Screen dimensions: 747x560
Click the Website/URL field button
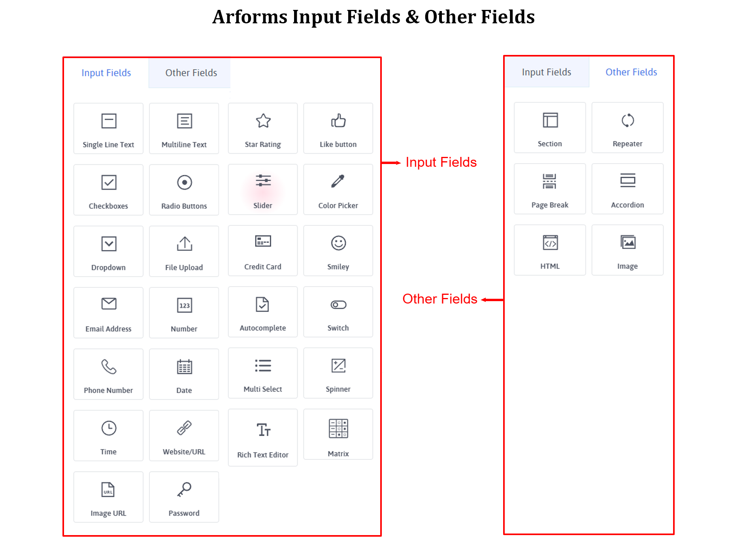(x=184, y=436)
